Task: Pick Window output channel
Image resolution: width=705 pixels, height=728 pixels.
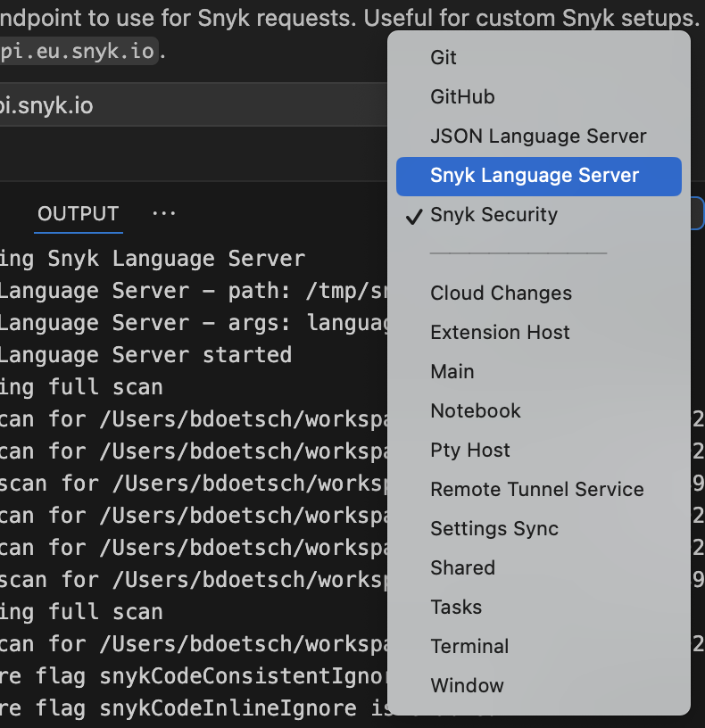Action: point(467,685)
